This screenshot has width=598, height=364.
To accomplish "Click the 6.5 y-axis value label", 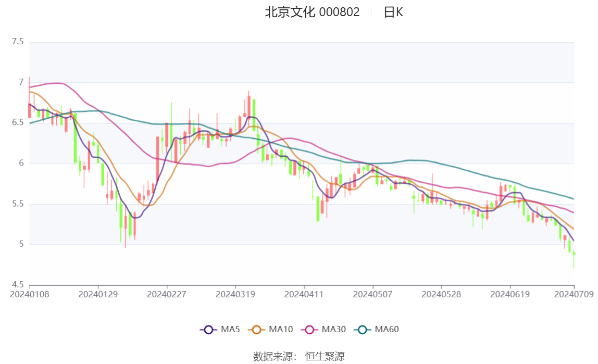I will [18, 122].
